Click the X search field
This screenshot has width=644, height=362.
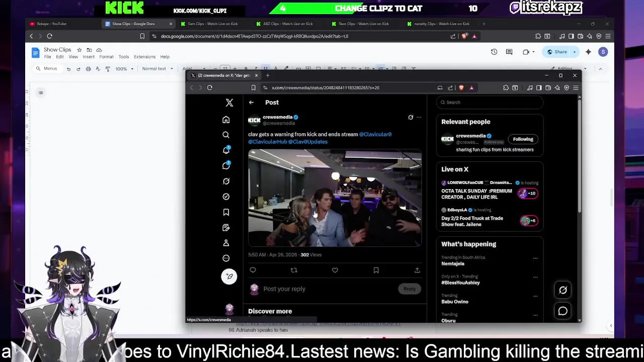pos(490,103)
